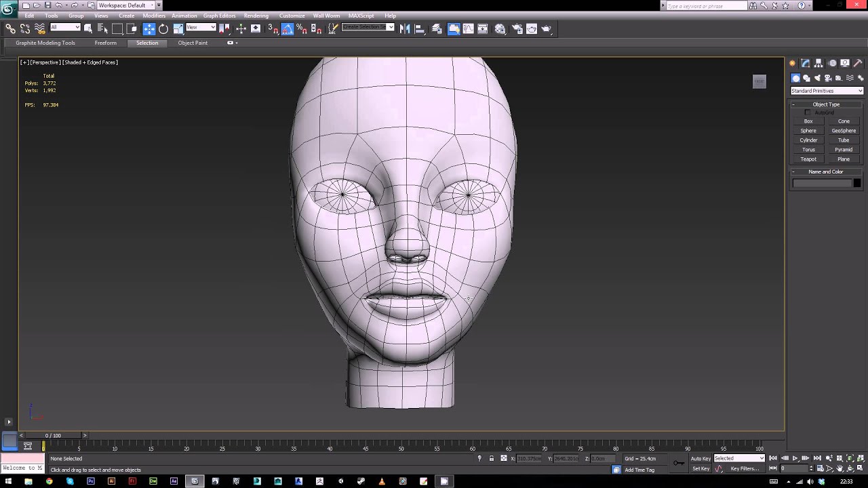Open the MAXScript menu
The height and width of the screenshot is (488, 868).
click(x=362, y=16)
